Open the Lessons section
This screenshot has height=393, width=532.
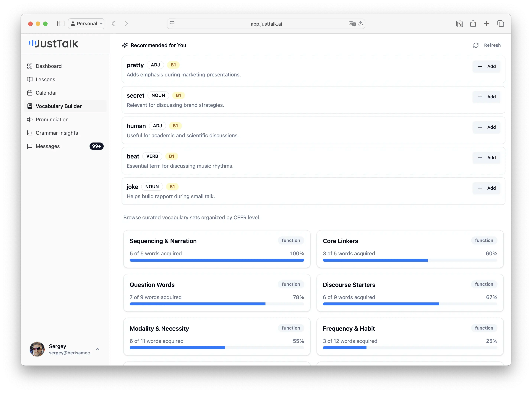pyautogui.click(x=65, y=79)
